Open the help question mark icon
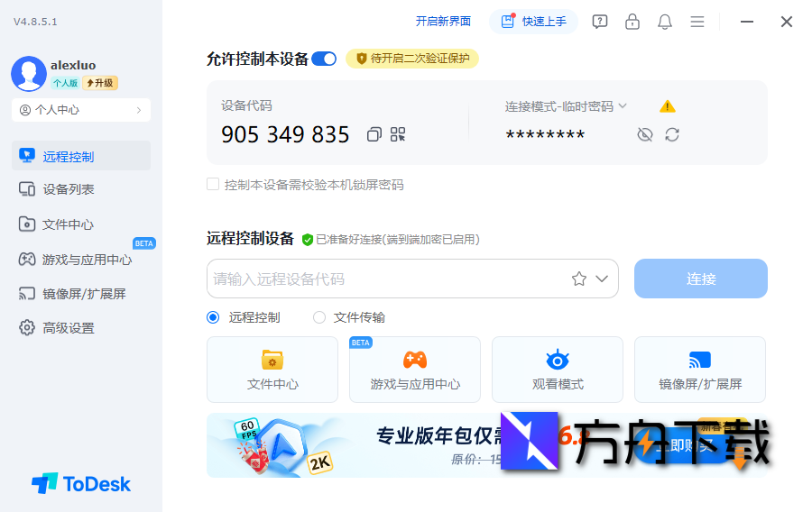This screenshot has width=812, height=512. pos(600,22)
